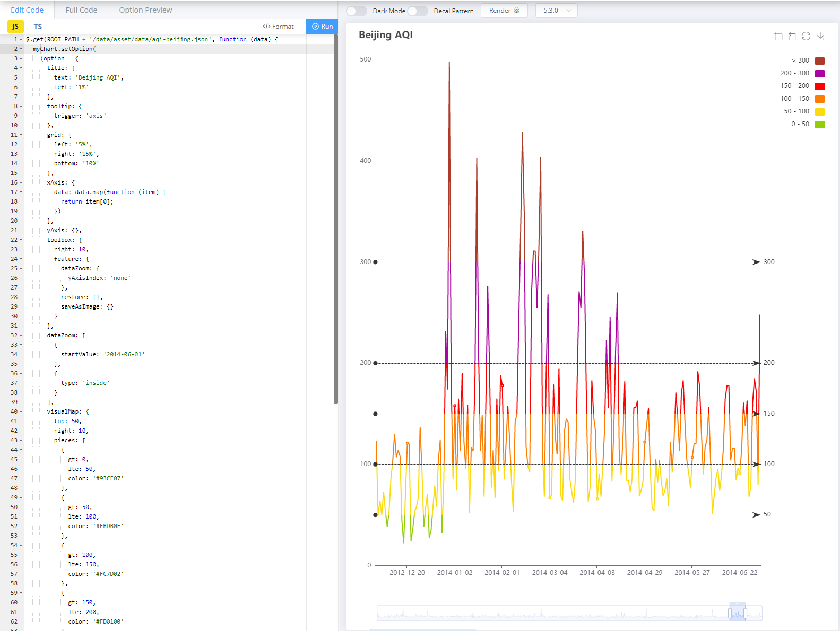Click the Beijing AQI chart title

click(386, 35)
